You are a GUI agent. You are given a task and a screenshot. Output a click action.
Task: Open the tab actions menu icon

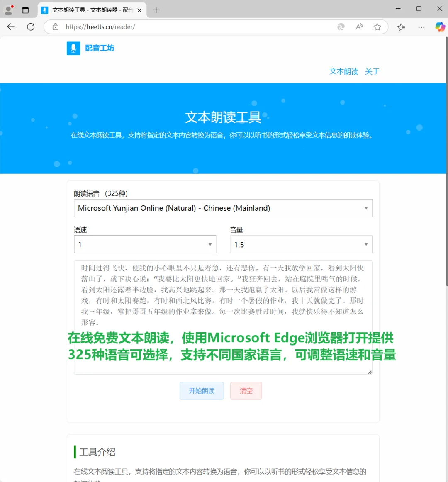(26, 10)
